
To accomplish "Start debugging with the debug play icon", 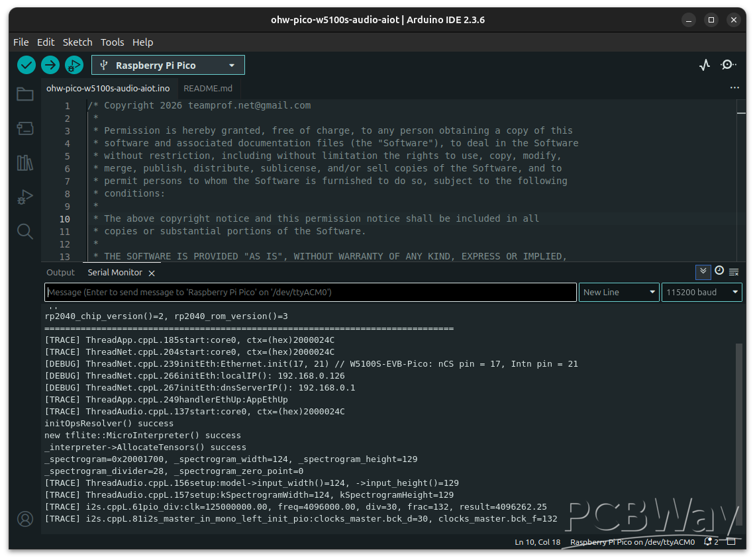I will point(74,65).
